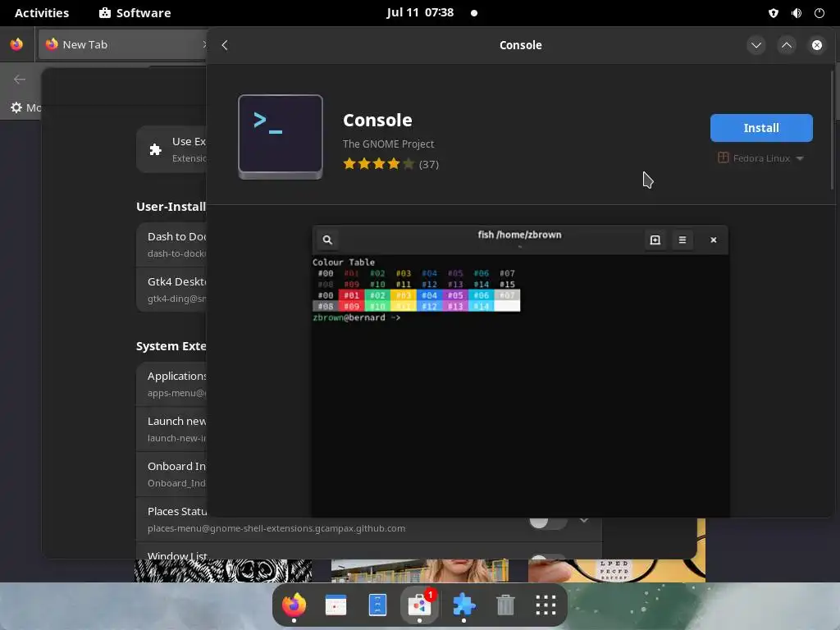The width and height of the screenshot is (840, 630).
Task: Click The GNOME Project developer text
Action: (x=388, y=144)
